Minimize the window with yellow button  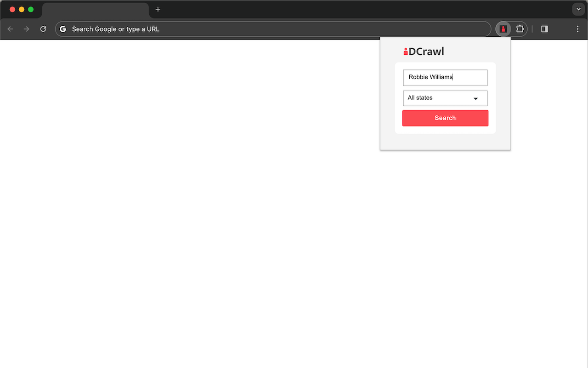click(x=22, y=9)
